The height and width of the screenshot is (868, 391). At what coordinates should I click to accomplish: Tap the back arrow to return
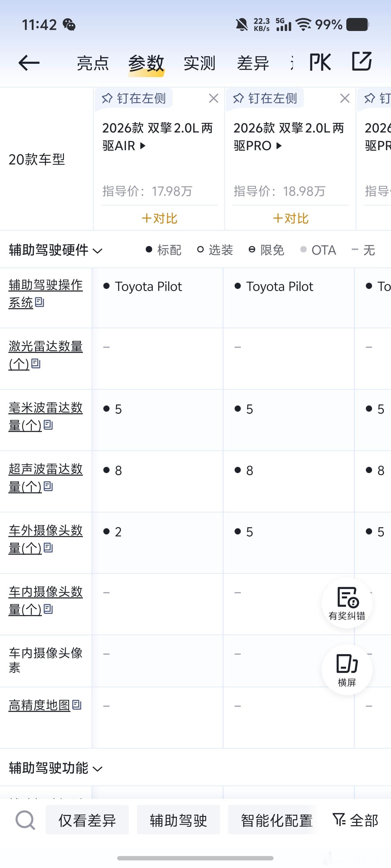click(29, 62)
